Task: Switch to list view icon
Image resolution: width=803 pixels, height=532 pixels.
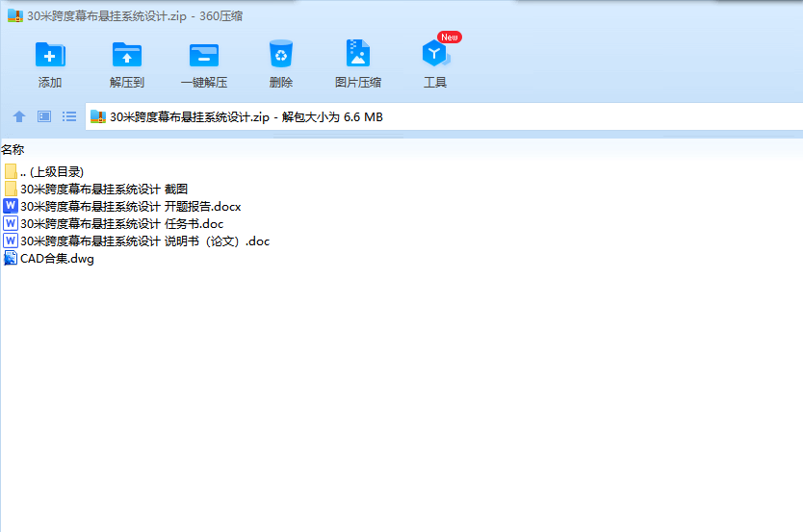Action: click(x=69, y=116)
